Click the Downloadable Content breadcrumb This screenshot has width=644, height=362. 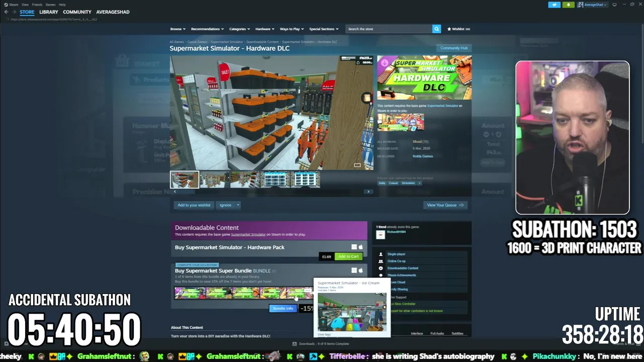tap(262, 42)
